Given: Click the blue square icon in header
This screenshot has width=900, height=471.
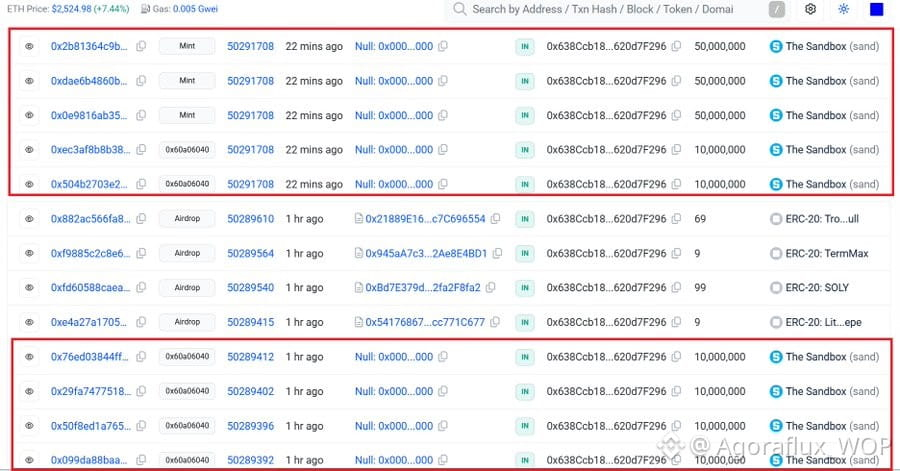Looking at the screenshot, I should pos(876,9).
